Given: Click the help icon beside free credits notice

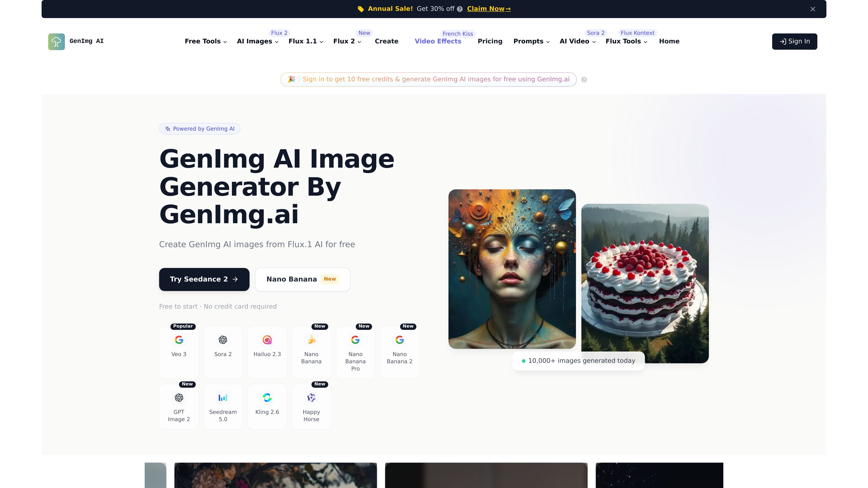Looking at the screenshot, I should [584, 80].
